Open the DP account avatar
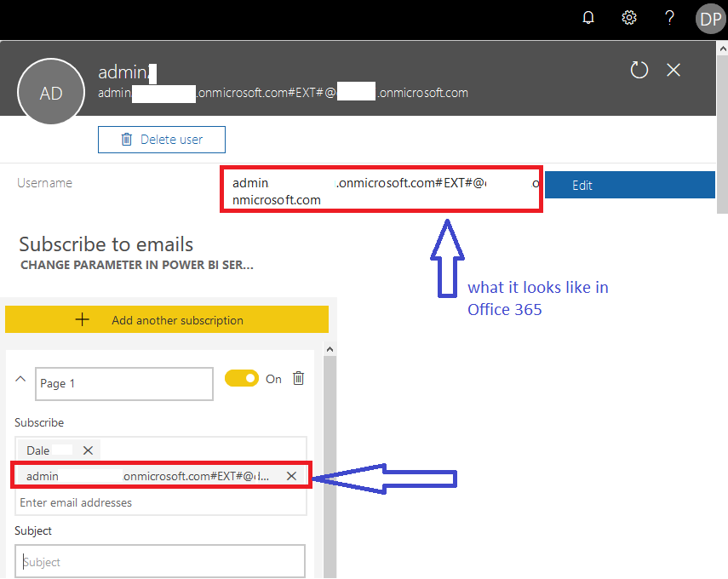 click(x=710, y=19)
